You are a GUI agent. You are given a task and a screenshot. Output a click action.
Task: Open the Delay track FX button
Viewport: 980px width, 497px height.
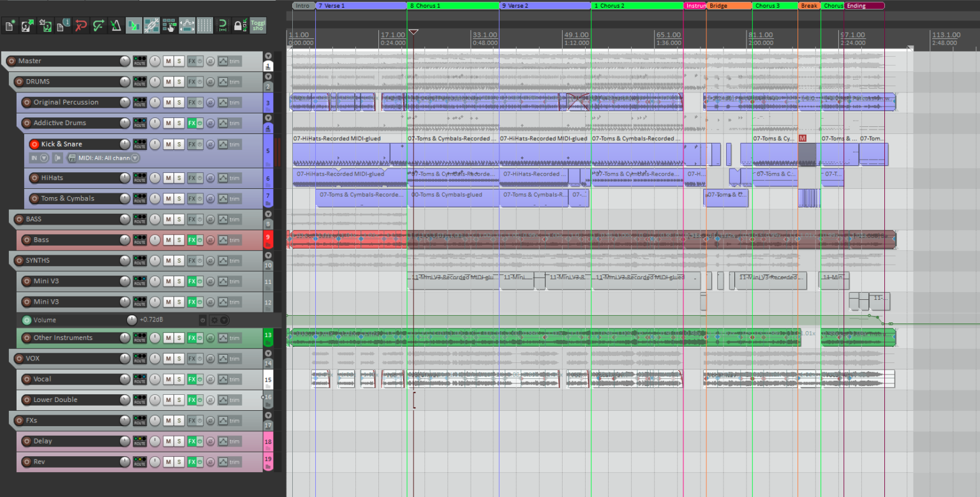191,441
